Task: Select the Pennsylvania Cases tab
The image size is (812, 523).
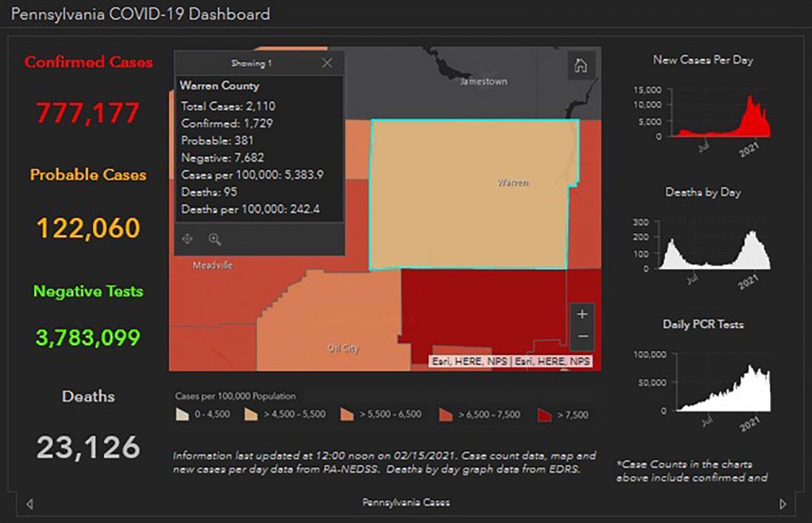Action: click(405, 502)
